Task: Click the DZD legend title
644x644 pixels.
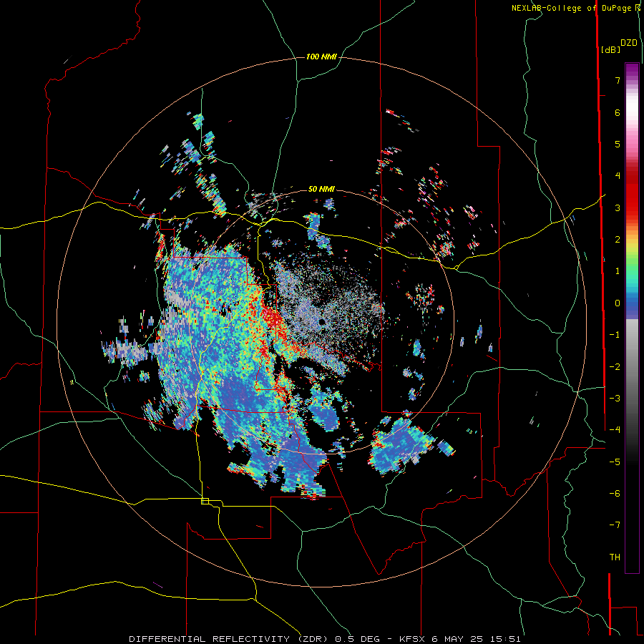Action: (x=629, y=43)
